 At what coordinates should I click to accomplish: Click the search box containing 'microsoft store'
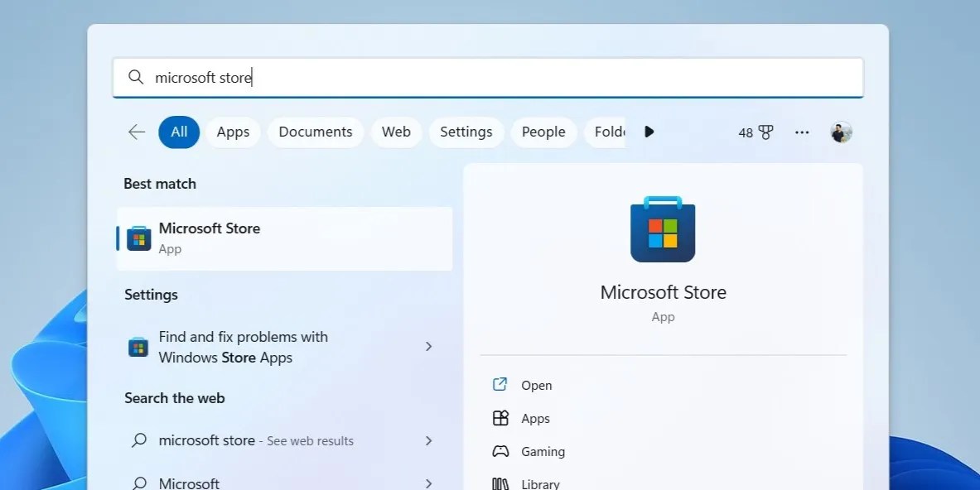point(487,78)
